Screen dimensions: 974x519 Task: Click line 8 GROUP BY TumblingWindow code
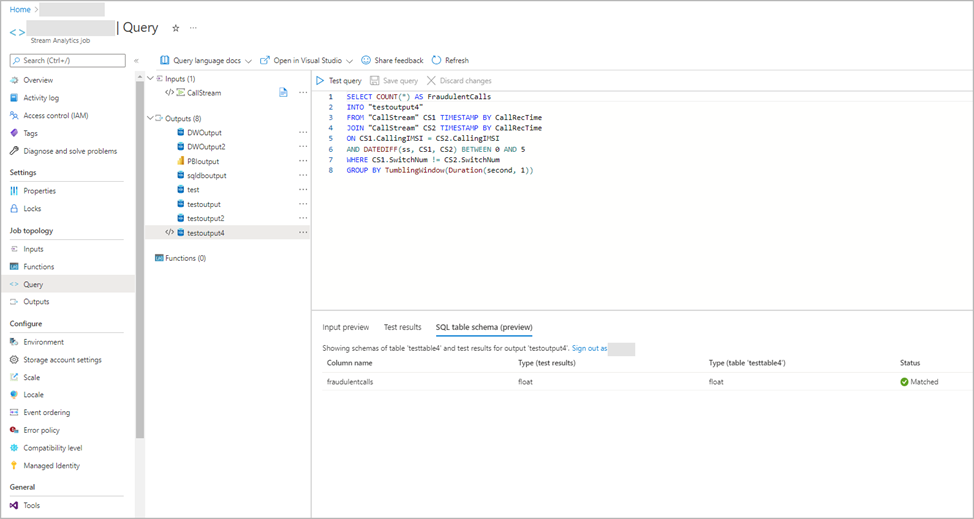[440, 170]
